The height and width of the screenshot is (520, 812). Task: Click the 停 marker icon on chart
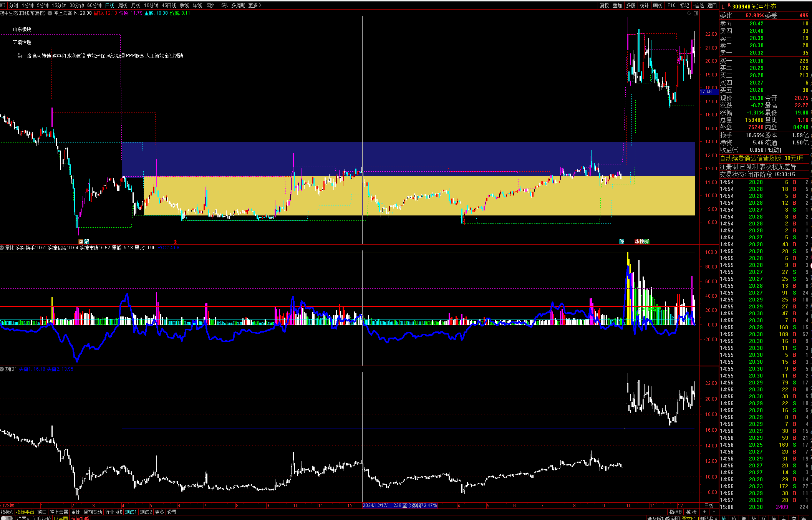(x=621, y=242)
